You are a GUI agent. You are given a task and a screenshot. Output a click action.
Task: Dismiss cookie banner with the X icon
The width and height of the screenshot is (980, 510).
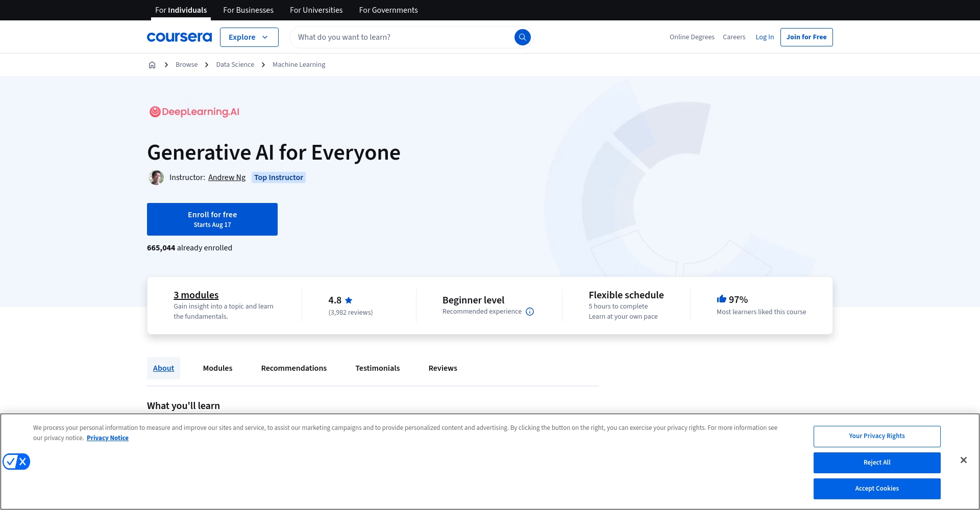point(963,460)
